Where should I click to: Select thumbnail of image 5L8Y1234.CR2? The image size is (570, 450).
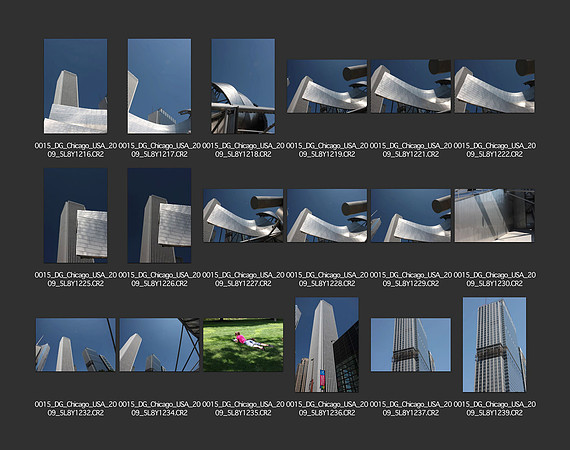(x=159, y=345)
